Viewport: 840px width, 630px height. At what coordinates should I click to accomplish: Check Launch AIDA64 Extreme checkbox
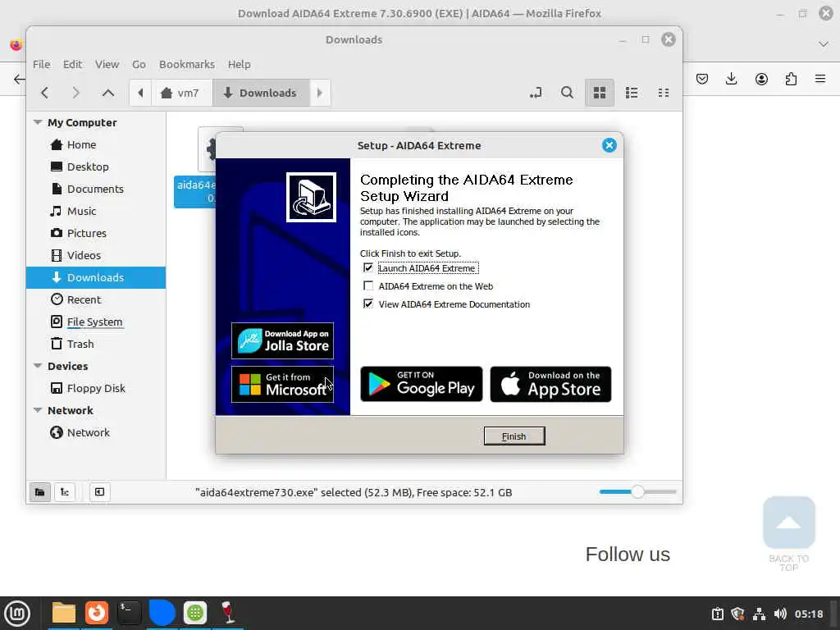368,268
